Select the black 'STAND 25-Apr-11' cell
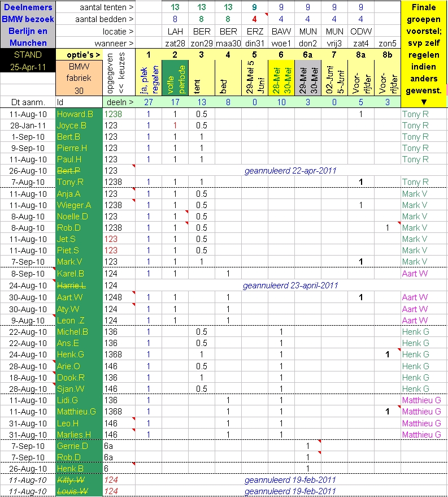The image size is (448, 497). pyautogui.click(x=28, y=60)
